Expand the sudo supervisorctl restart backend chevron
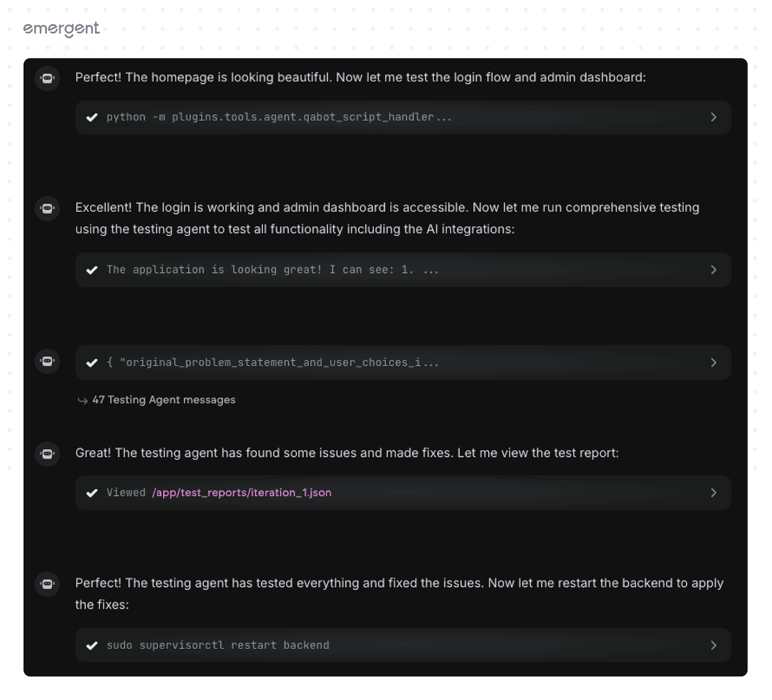 (x=714, y=645)
